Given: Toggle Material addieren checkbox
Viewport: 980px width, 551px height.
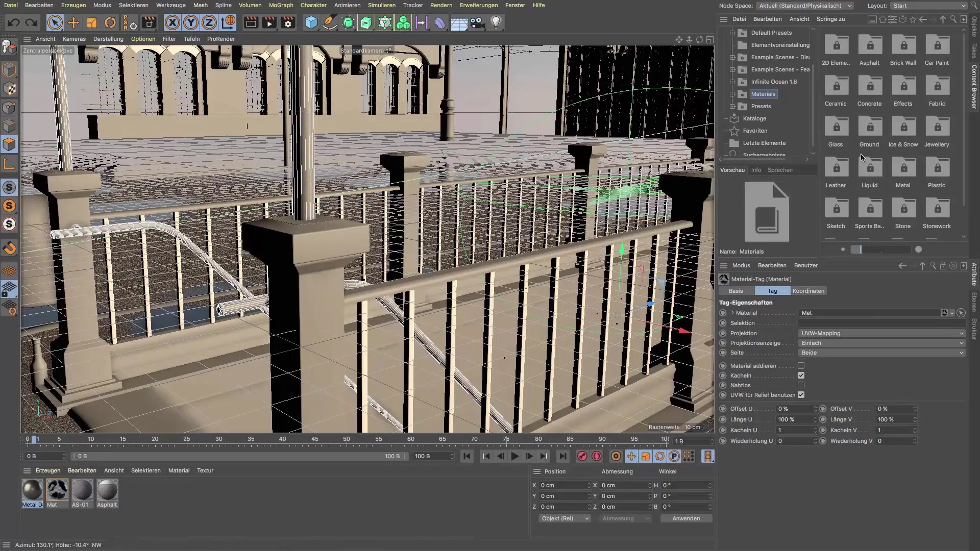Looking at the screenshot, I should pos(801,366).
